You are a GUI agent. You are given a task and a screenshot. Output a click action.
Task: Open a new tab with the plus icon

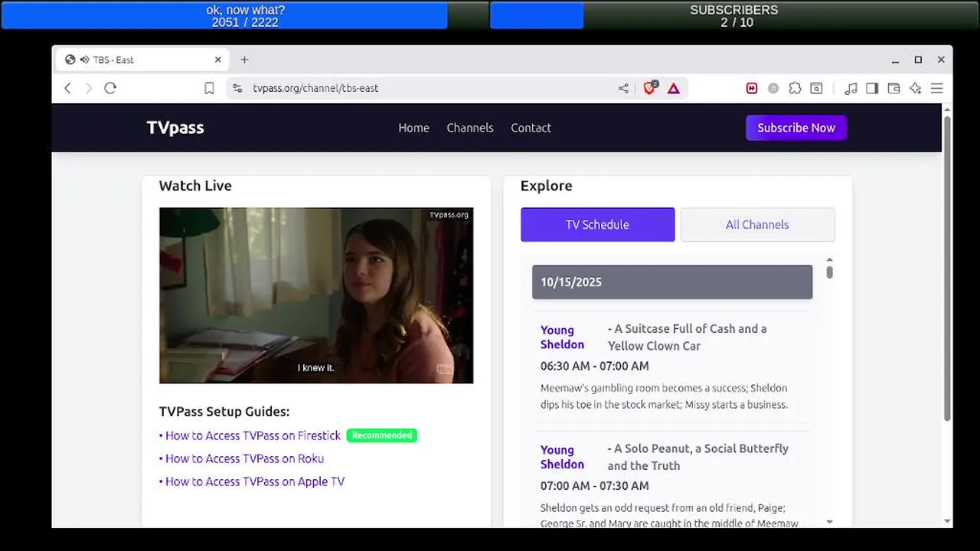pos(245,60)
